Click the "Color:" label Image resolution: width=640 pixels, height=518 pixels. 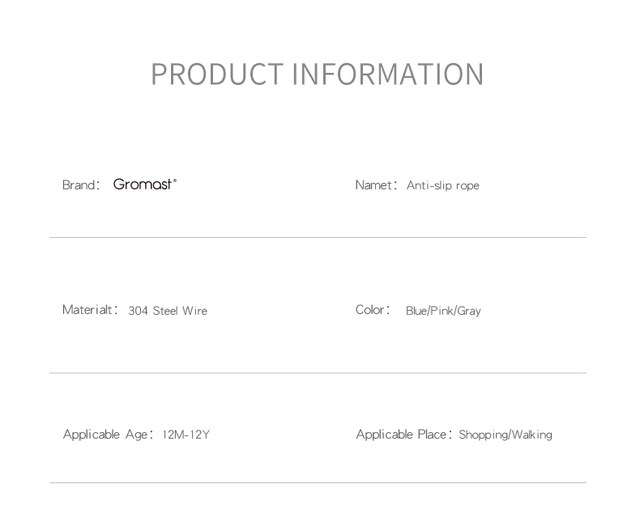pos(372,310)
